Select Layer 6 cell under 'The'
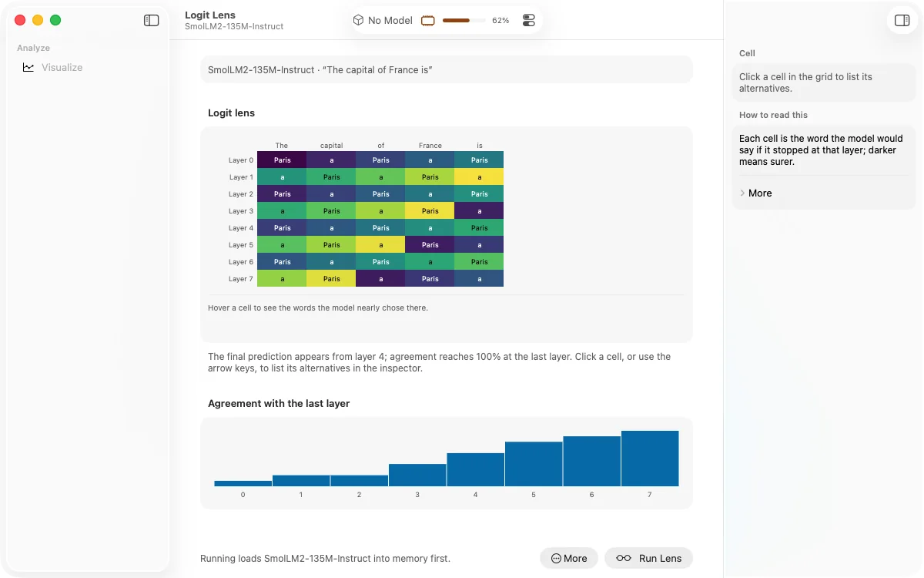 click(x=282, y=262)
